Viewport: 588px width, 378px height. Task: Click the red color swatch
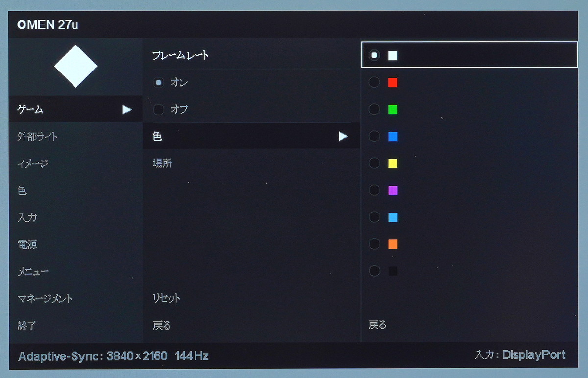click(392, 83)
